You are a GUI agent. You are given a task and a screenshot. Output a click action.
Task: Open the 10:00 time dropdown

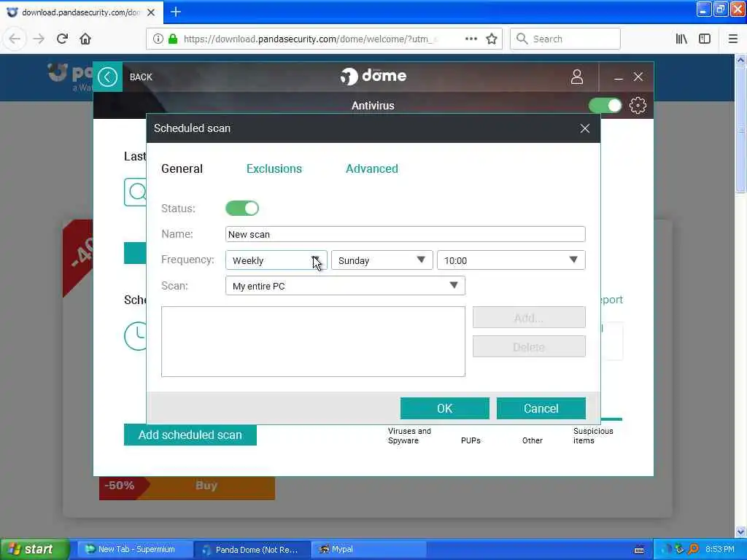pos(511,260)
